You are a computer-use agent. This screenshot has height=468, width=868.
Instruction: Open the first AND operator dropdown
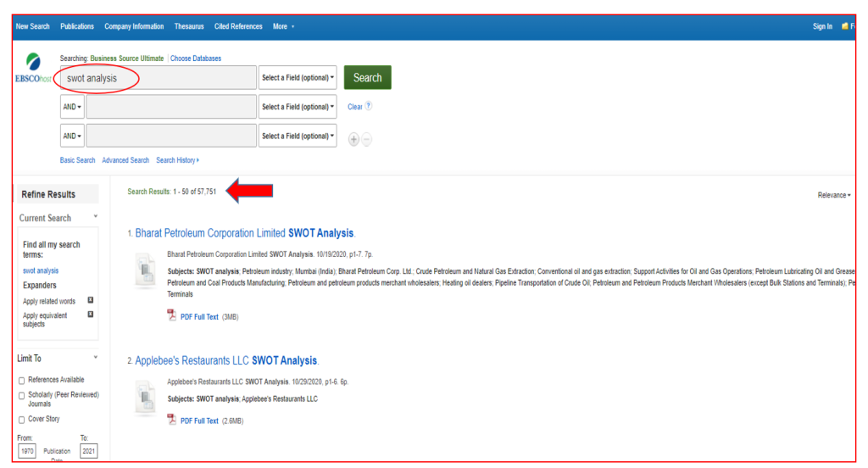72,107
